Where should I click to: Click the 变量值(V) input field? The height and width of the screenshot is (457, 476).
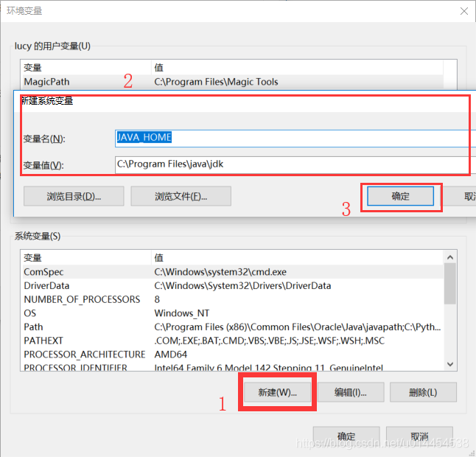295,165
